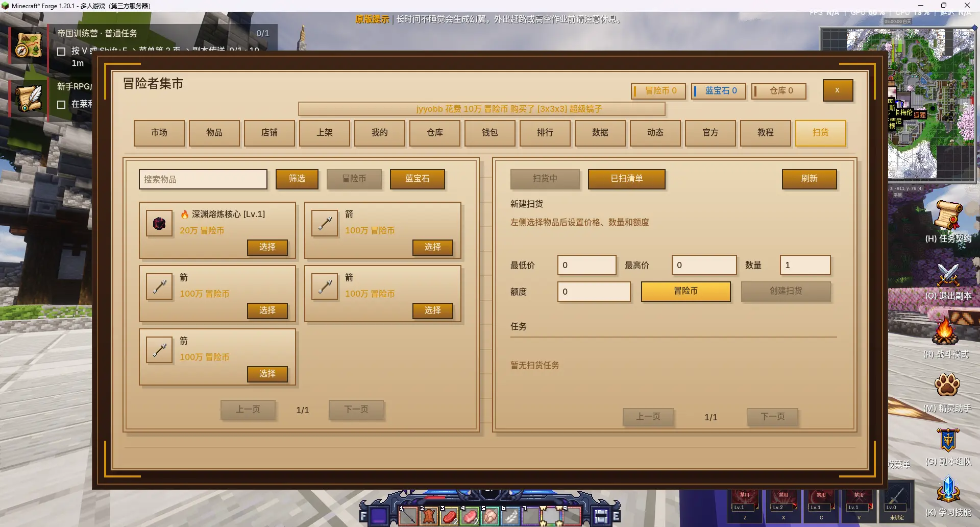Click the 深渊熔炼核心 item icon
The height and width of the screenshot is (527, 980).
point(159,223)
